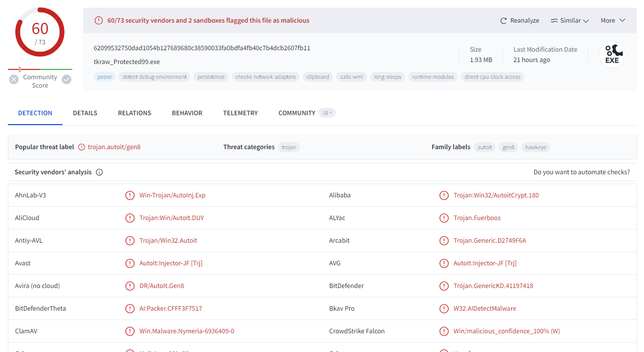Viewport: 644px width, 352px height.
Task: Click the Reanalyze refresh icon
Action: 503,21
